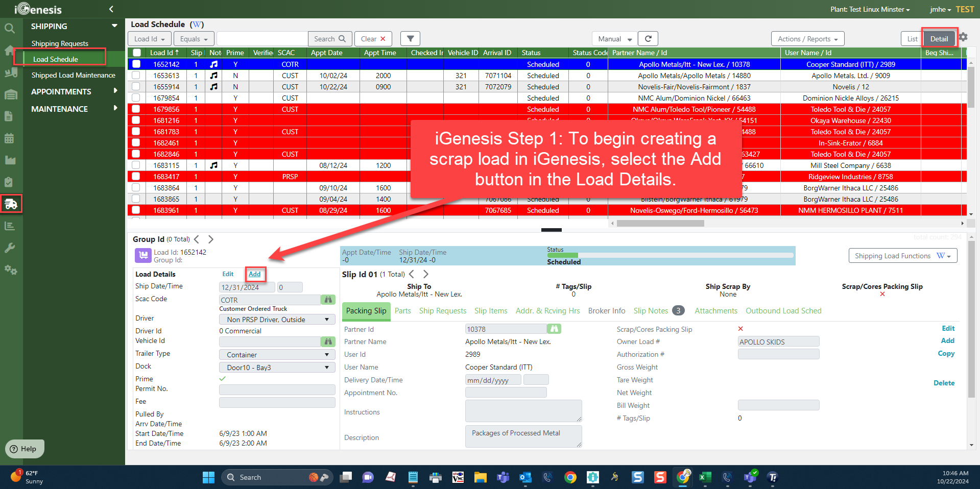Toggle the select-all checkbox in grid header

pyautogui.click(x=137, y=53)
